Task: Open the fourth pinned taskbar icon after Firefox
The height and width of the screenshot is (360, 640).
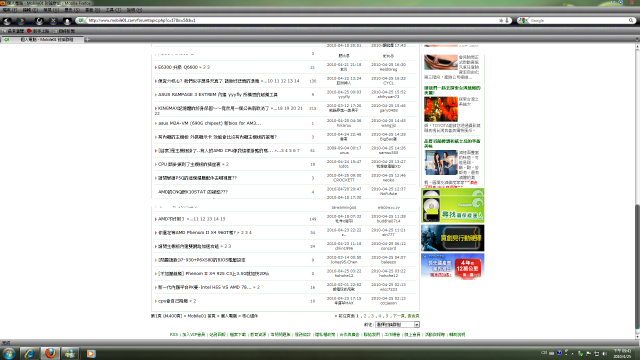Action: 70,353
